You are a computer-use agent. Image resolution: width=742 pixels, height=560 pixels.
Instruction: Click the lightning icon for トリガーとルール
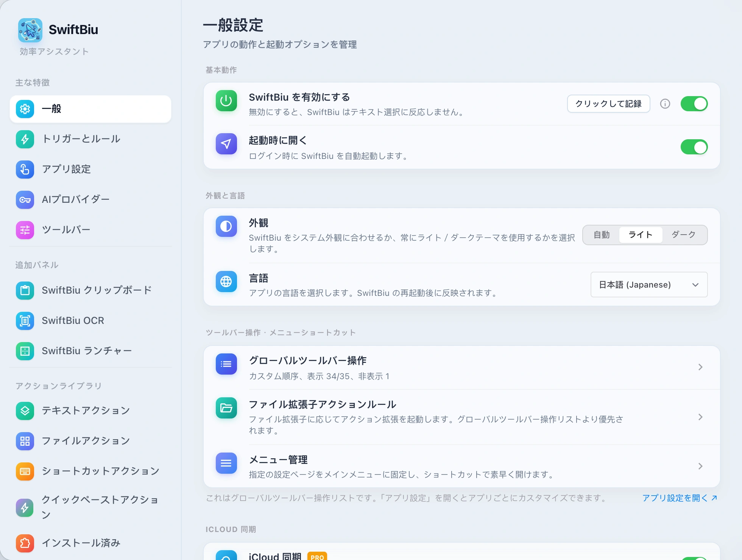tap(25, 139)
